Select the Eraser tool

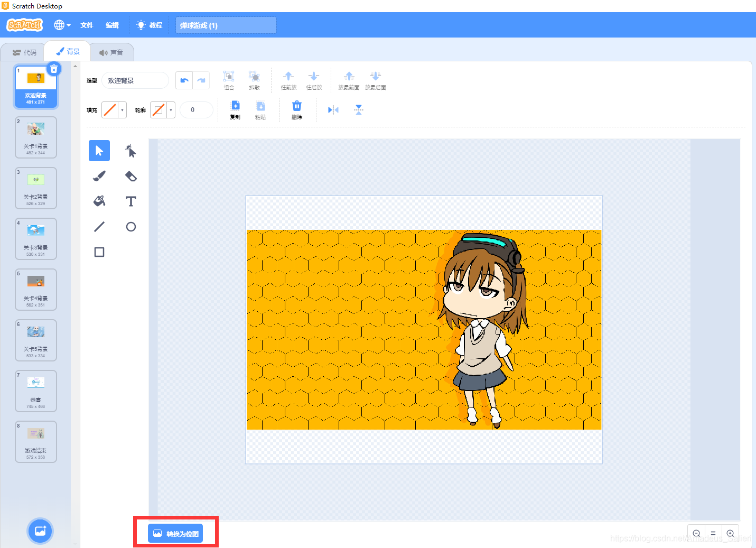(130, 176)
